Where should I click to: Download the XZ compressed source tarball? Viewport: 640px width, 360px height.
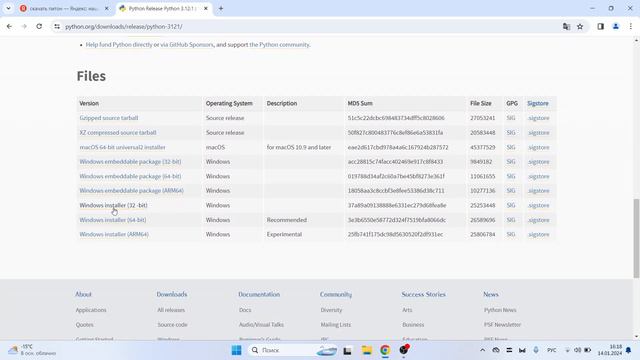click(x=118, y=133)
